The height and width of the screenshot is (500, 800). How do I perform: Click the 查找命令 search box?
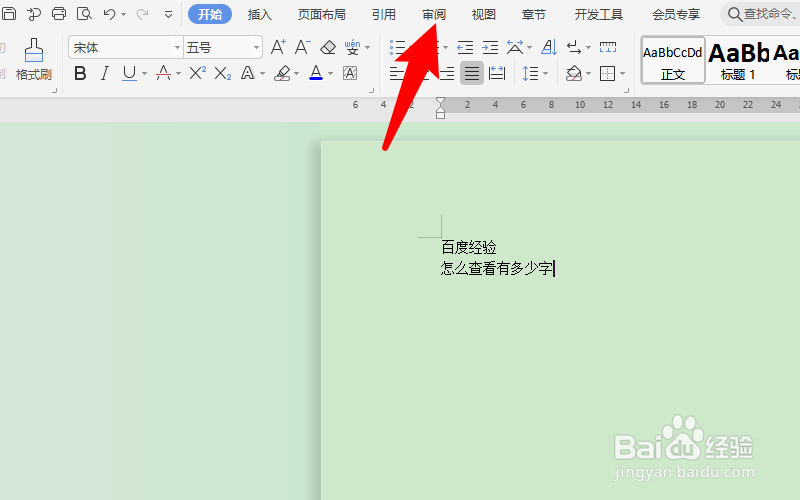[x=762, y=14]
